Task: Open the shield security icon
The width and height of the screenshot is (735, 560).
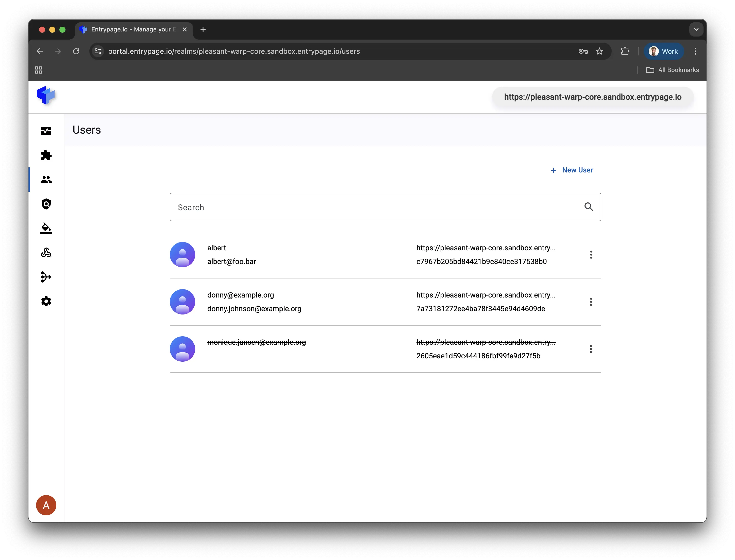Action: click(x=46, y=204)
